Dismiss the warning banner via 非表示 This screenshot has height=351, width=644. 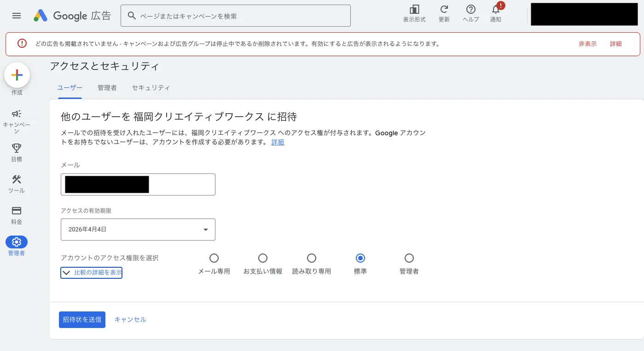point(587,44)
